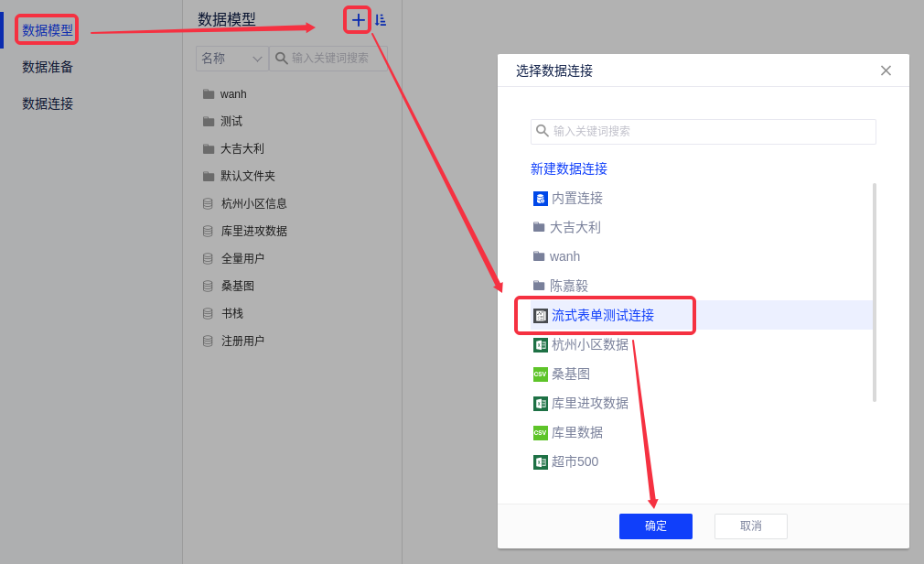The image size is (924, 564).
Task: Click the CSV icon for 库里数据
Action: pos(540,433)
